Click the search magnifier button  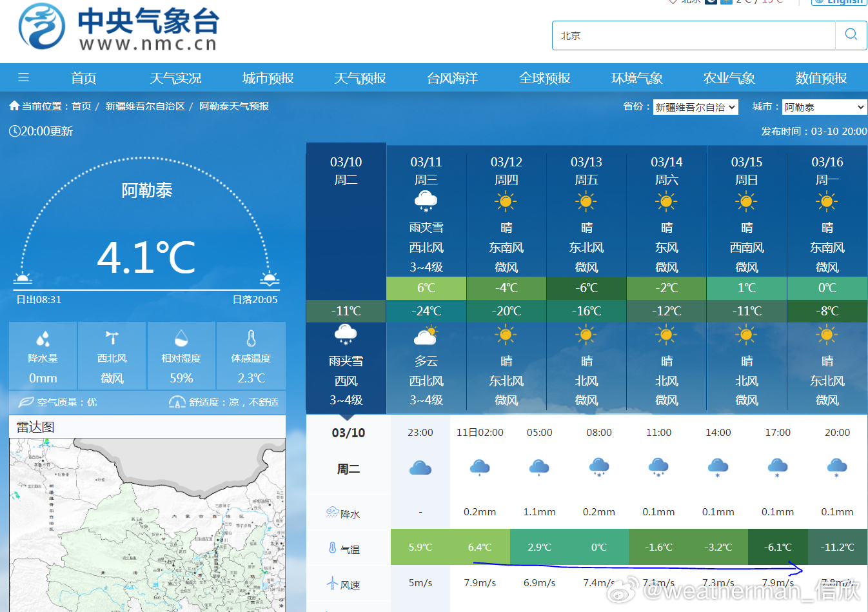(x=851, y=35)
